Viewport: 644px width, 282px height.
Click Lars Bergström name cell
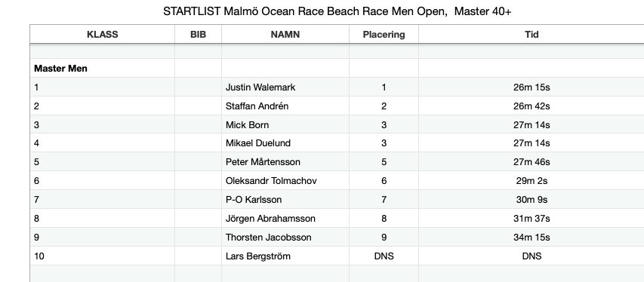(285, 256)
